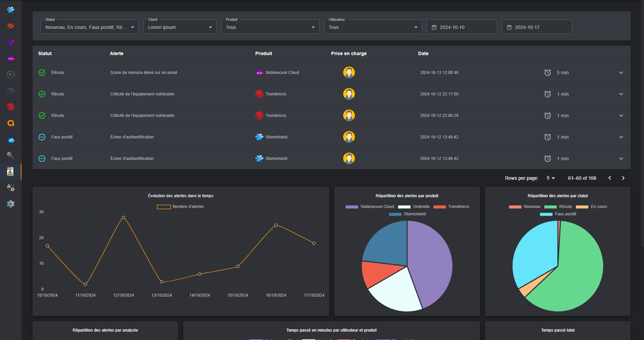Viewport: 644px width, 340px height.
Task: Click the start date field 2024-10-10
Action: 462,27
